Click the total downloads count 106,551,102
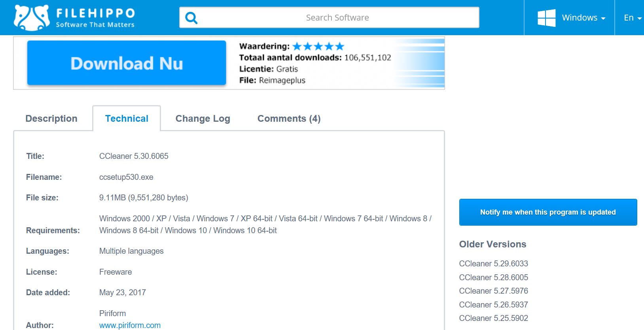This screenshot has height=330, width=644. point(367,58)
